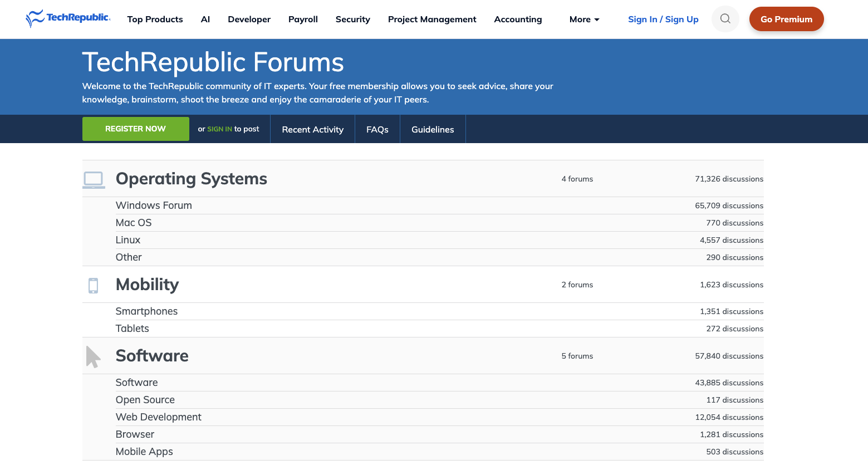Click the TechRepublic logo

coord(68,18)
